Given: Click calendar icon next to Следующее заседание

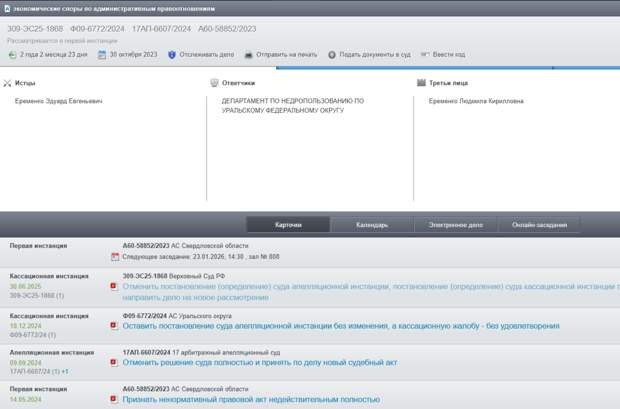Looking at the screenshot, I should coord(115,256).
